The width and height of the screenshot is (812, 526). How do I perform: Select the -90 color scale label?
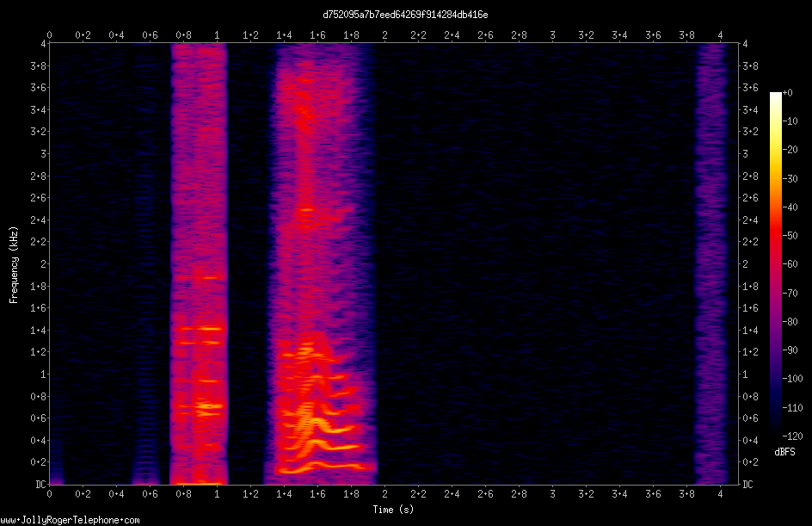[790, 350]
